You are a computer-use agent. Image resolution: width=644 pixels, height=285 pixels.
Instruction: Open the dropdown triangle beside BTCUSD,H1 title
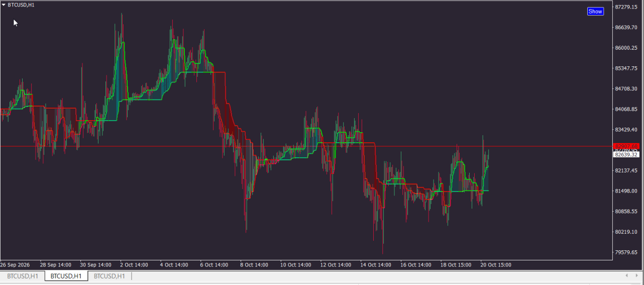(x=4, y=5)
